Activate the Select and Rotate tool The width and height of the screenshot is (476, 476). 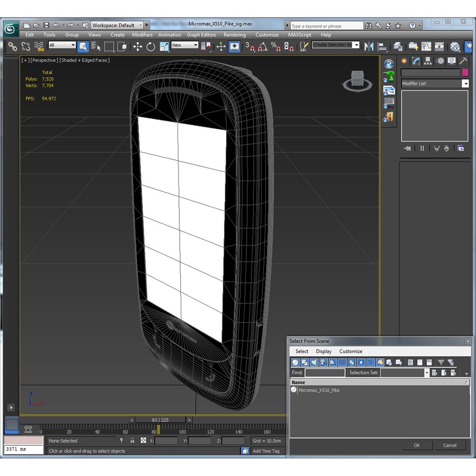[x=151, y=46]
